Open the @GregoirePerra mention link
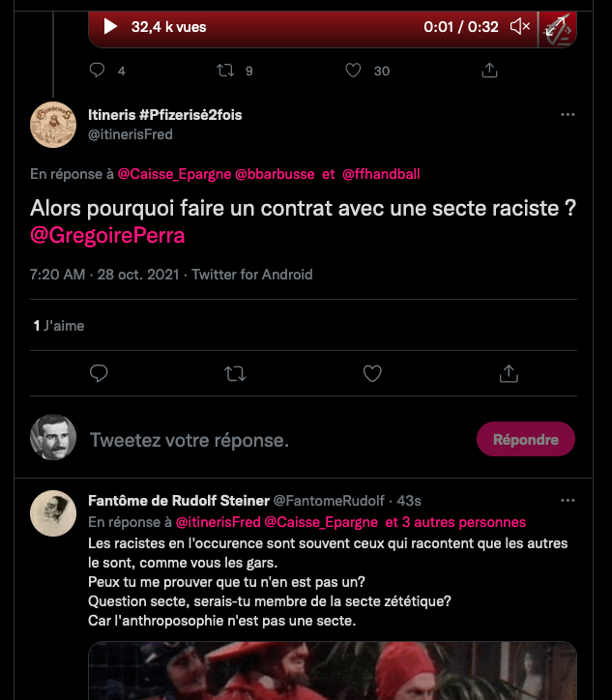The image size is (612, 700). click(107, 236)
